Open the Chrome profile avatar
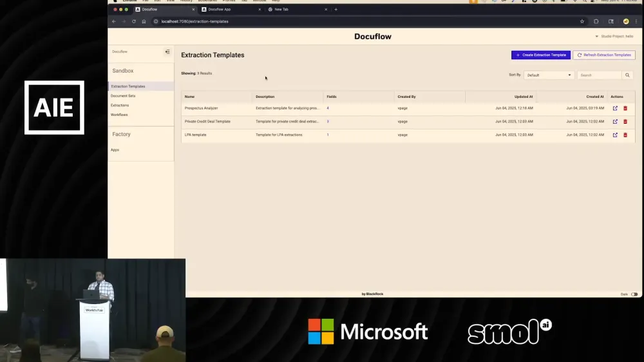This screenshot has height=362, width=644. pos(626,21)
